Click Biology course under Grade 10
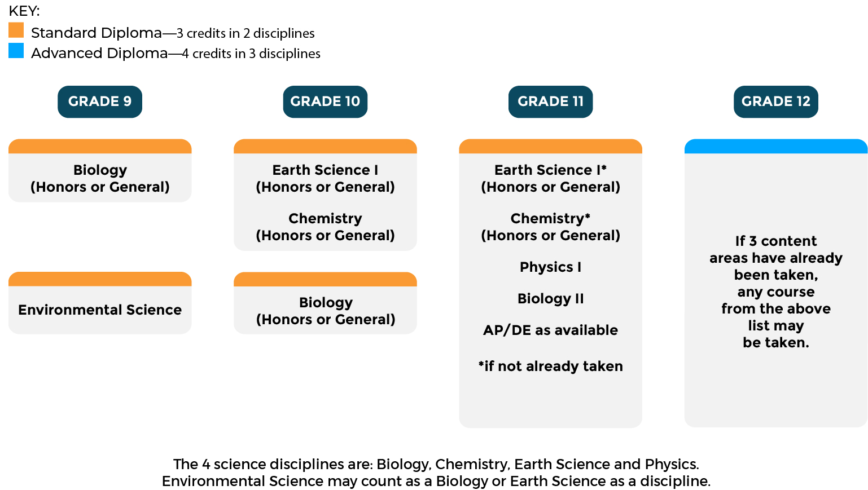The width and height of the screenshot is (868, 490). 325,311
